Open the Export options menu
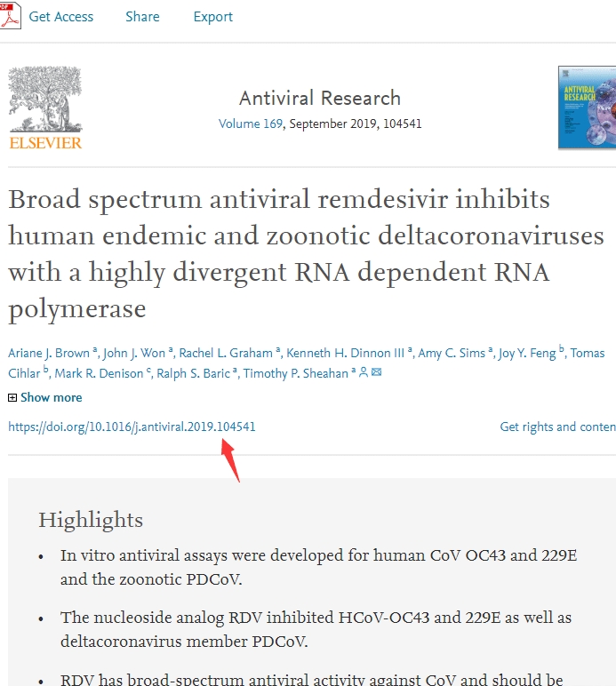Image resolution: width=616 pixels, height=686 pixels. [x=213, y=17]
